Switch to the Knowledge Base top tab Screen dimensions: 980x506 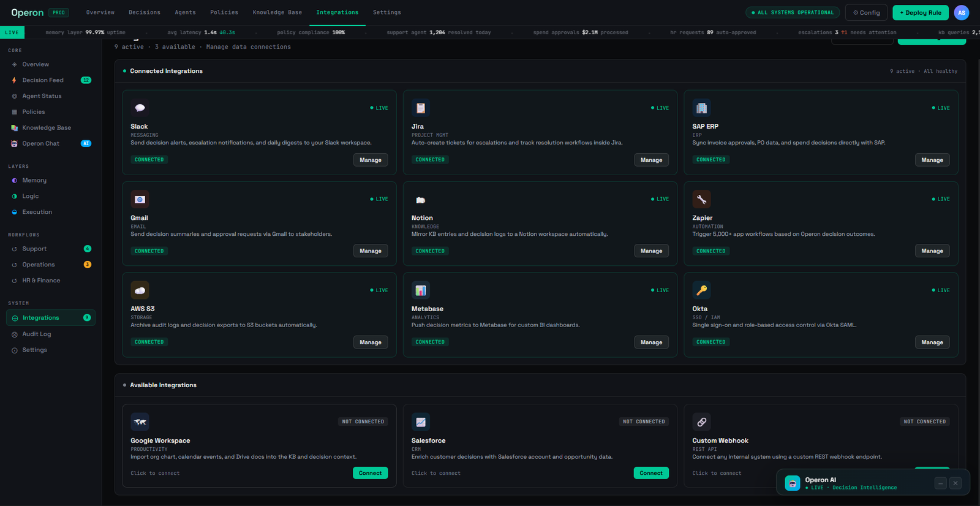click(277, 12)
